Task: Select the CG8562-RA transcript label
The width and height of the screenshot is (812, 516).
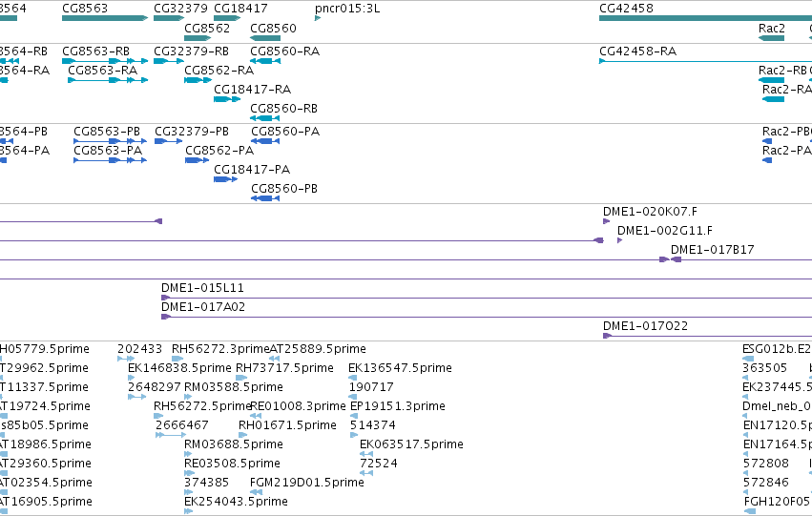Action: tap(219, 71)
